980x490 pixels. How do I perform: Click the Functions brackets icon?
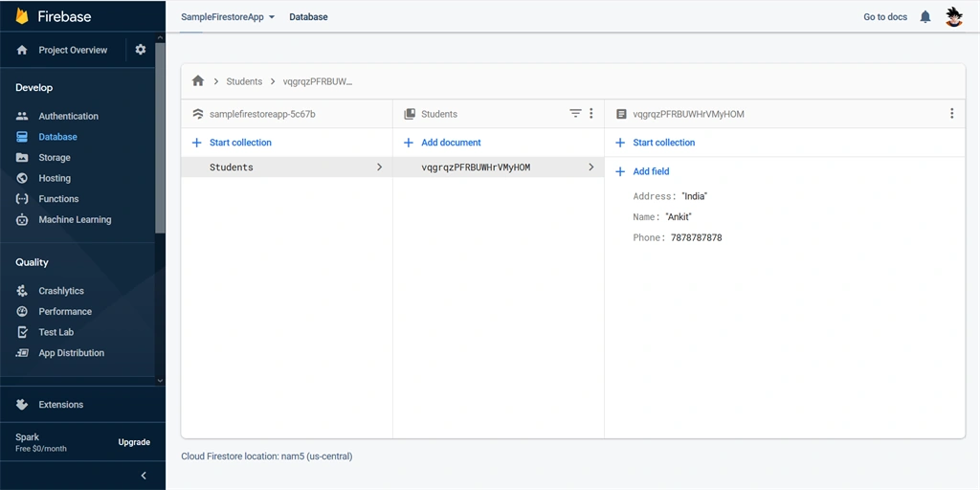[x=22, y=199]
